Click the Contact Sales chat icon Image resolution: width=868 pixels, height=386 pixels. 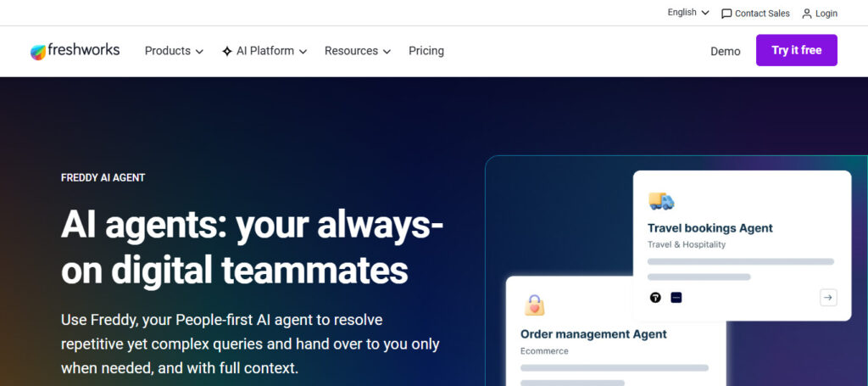726,14
